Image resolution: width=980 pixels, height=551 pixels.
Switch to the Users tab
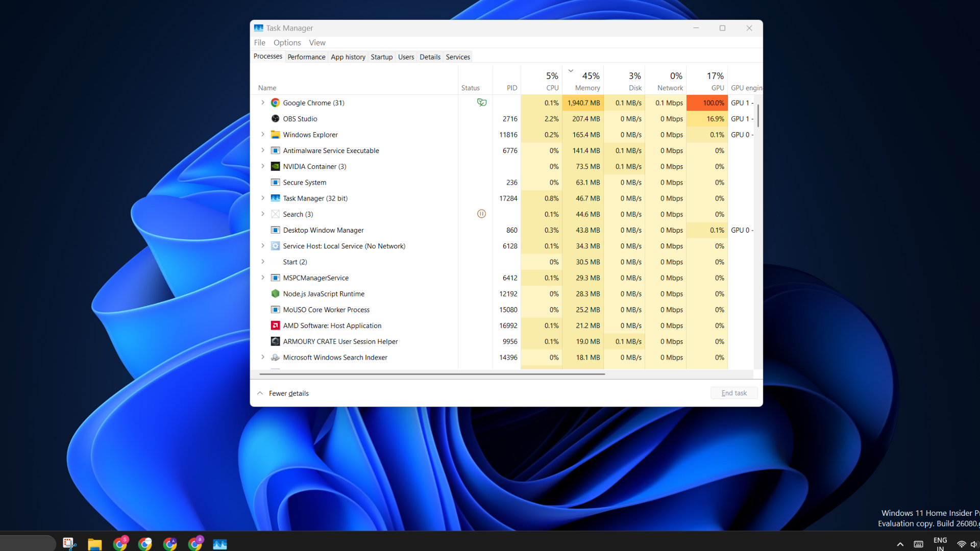406,57
